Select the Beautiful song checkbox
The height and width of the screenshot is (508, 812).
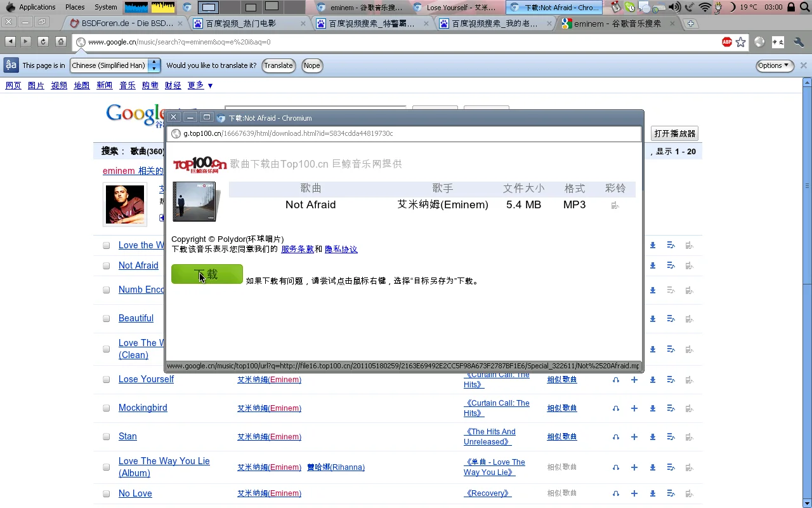coord(107,319)
